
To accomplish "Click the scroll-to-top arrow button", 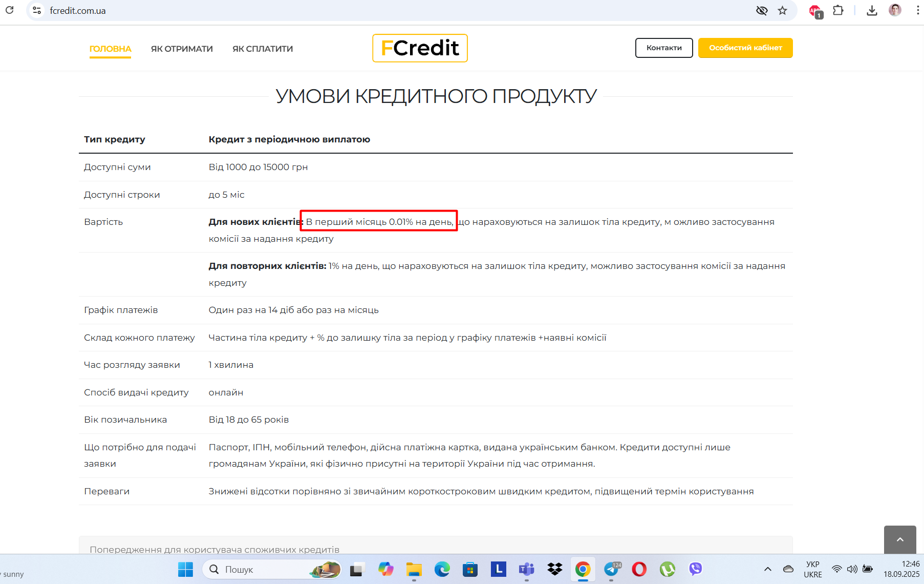I will click(900, 539).
